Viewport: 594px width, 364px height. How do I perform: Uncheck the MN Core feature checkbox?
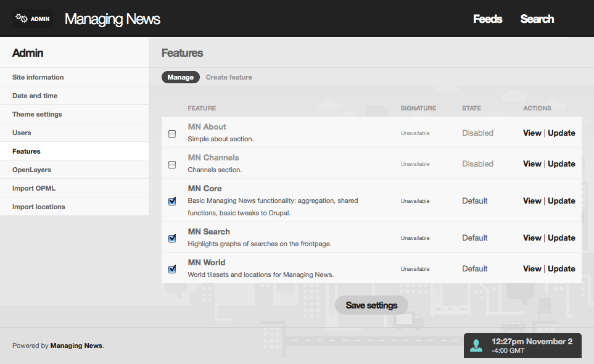pyautogui.click(x=172, y=201)
